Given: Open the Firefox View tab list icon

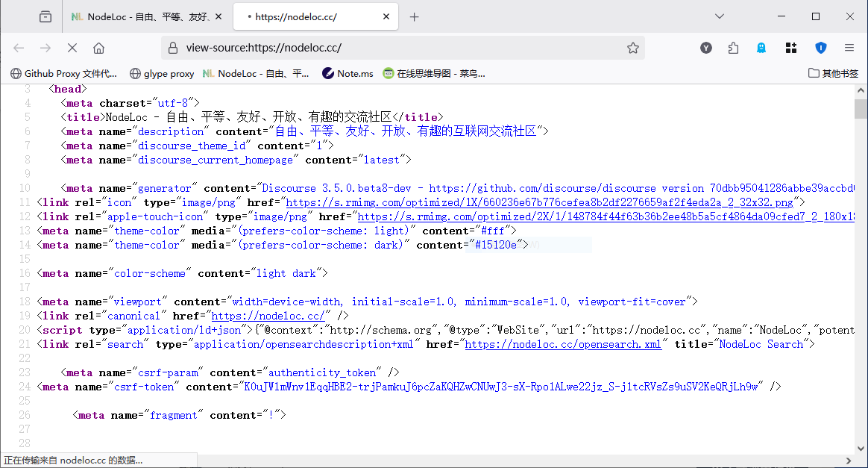Looking at the screenshot, I should [x=45, y=16].
